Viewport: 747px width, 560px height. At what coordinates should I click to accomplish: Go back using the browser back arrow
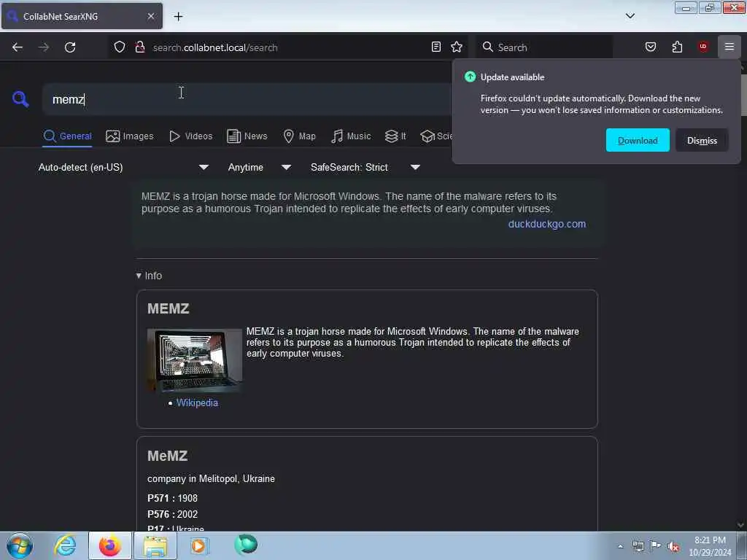coord(18,47)
